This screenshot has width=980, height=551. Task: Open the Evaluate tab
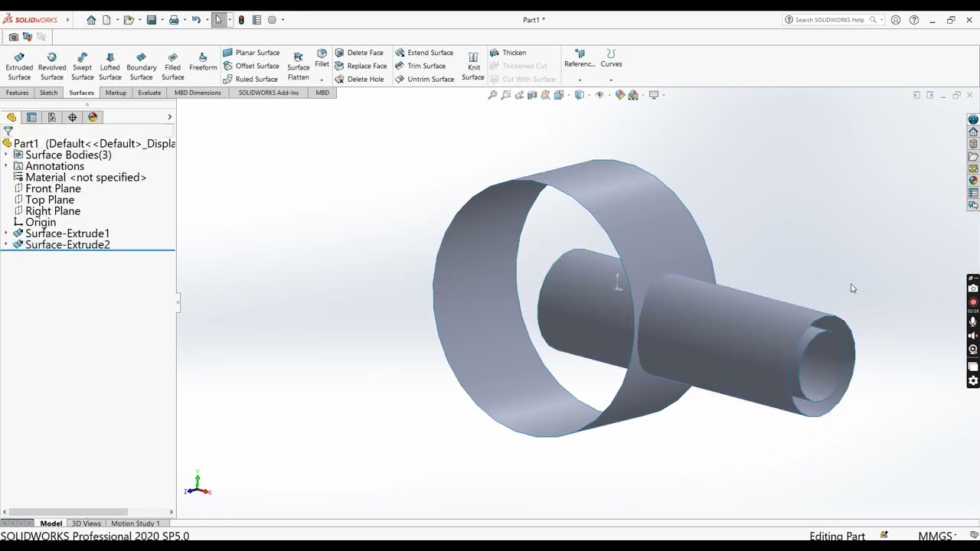point(149,93)
